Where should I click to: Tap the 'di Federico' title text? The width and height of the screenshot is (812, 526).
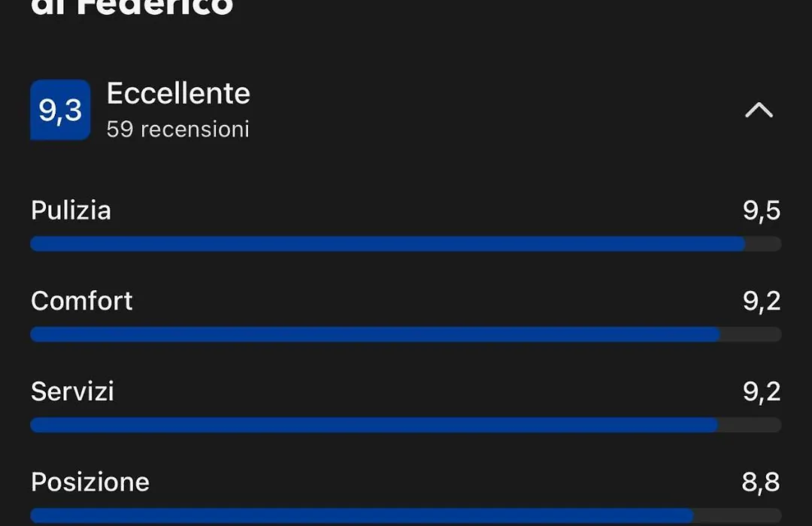[132, 8]
